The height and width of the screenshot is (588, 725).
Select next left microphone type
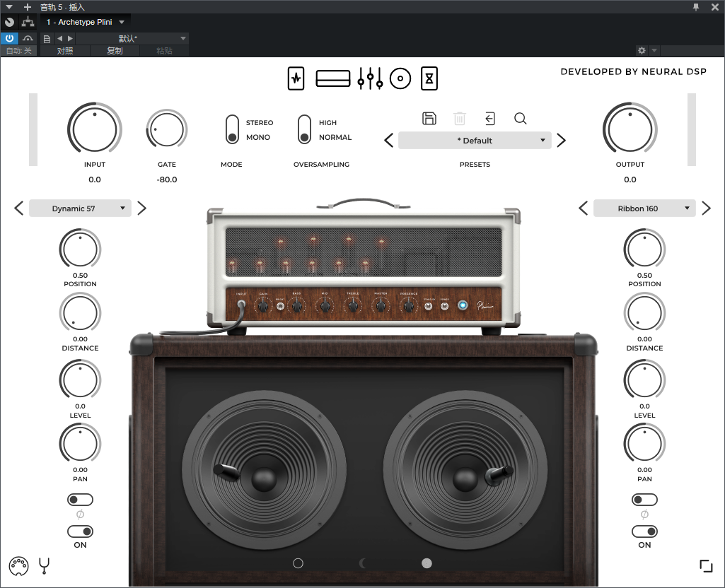point(141,208)
